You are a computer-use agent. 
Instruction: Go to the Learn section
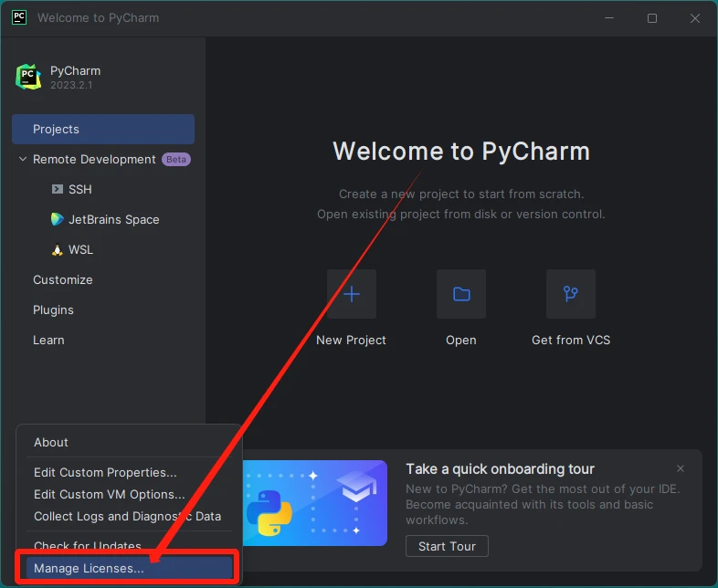tap(48, 341)
